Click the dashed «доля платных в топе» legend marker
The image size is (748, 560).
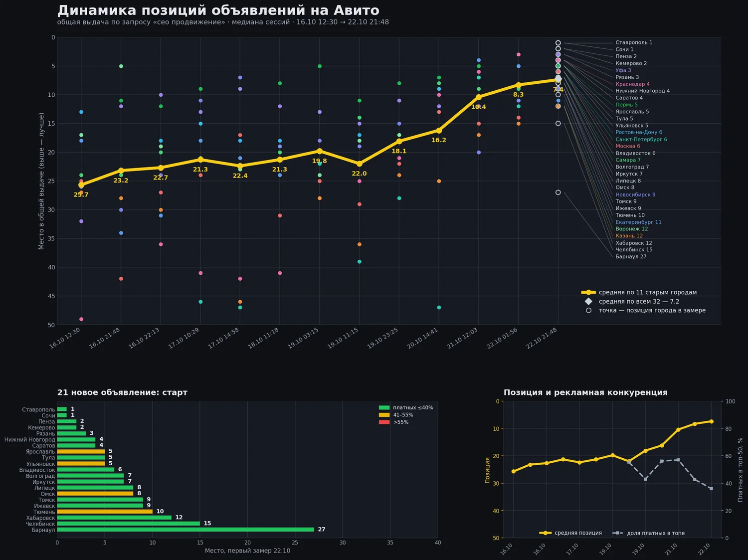click(x=618, y=533)
